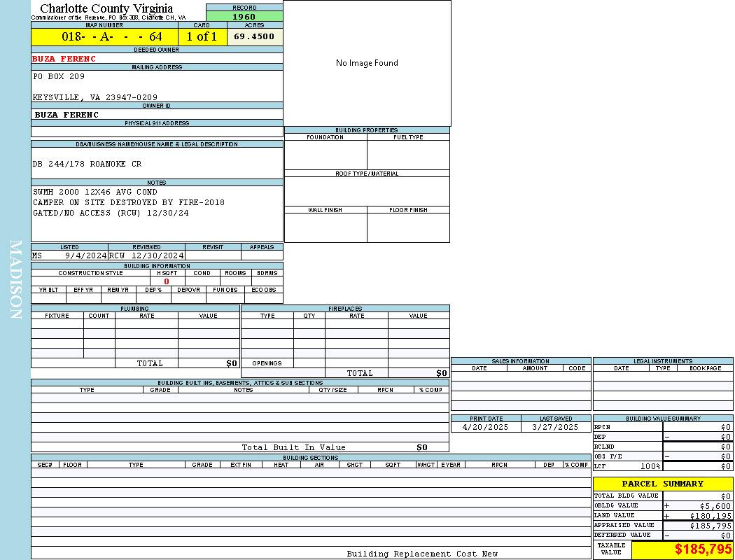The width and height of the screenshot is (735, 560).
Task: Click the PO BOX 209 mailing address line
Action: pos(59,76)
